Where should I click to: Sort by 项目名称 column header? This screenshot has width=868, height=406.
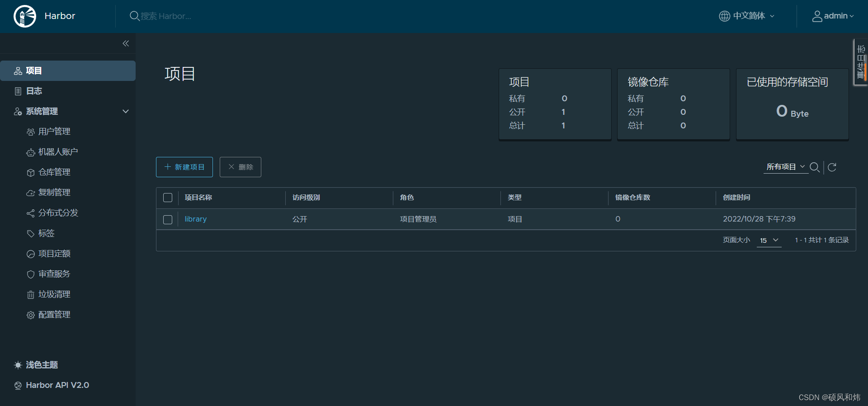[x=198, y=198]
